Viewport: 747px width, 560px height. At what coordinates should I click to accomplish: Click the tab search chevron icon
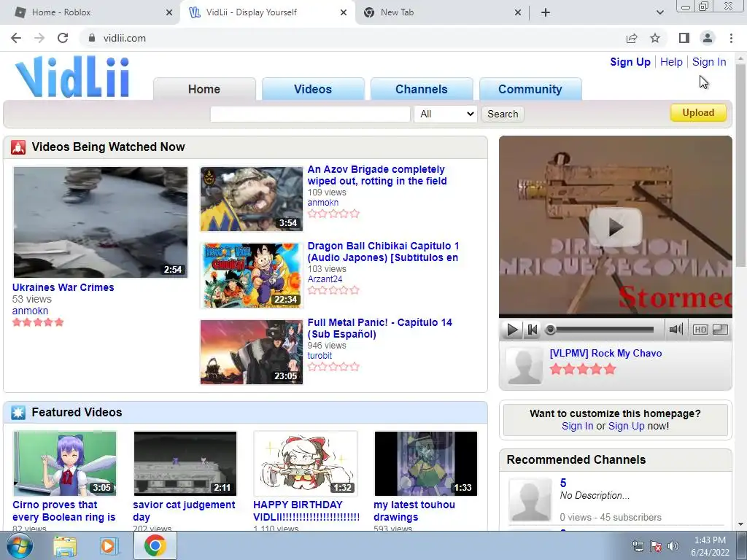click(659, 12)
